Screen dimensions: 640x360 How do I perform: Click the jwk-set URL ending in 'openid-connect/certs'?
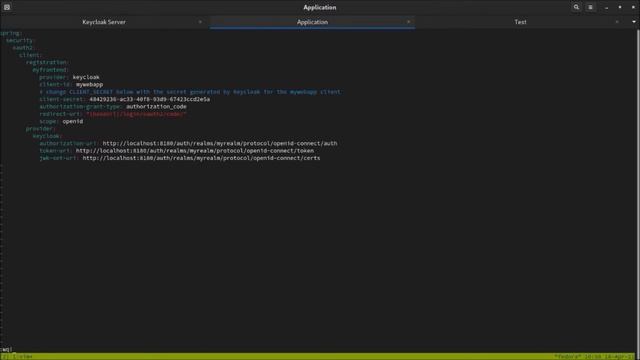[201, 158]
